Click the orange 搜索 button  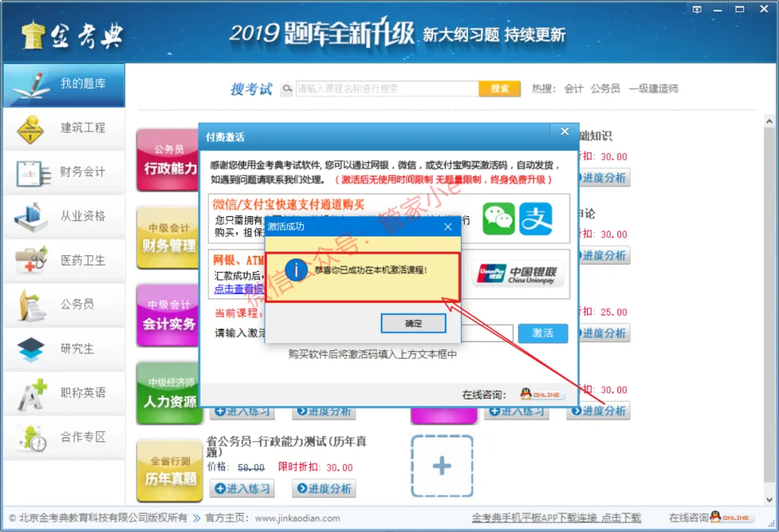click(x=499, y=89)
